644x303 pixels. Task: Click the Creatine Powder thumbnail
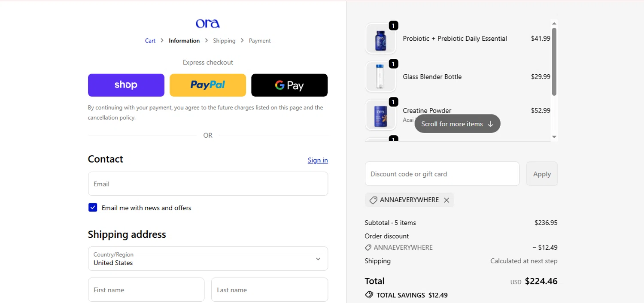(380, 115)
